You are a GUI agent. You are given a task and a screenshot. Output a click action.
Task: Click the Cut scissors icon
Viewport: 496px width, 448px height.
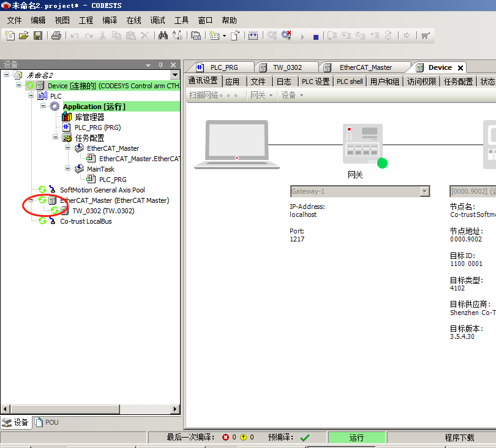102,36
